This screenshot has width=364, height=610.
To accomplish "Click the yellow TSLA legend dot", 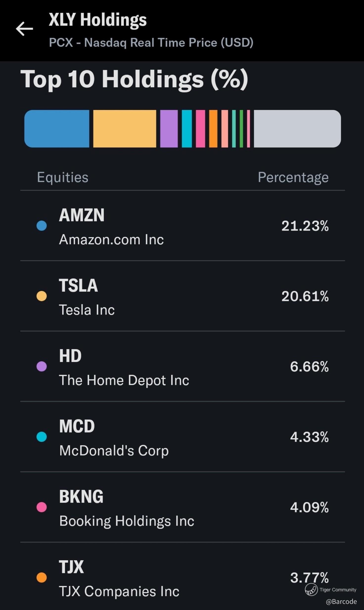I will point(42,296).
